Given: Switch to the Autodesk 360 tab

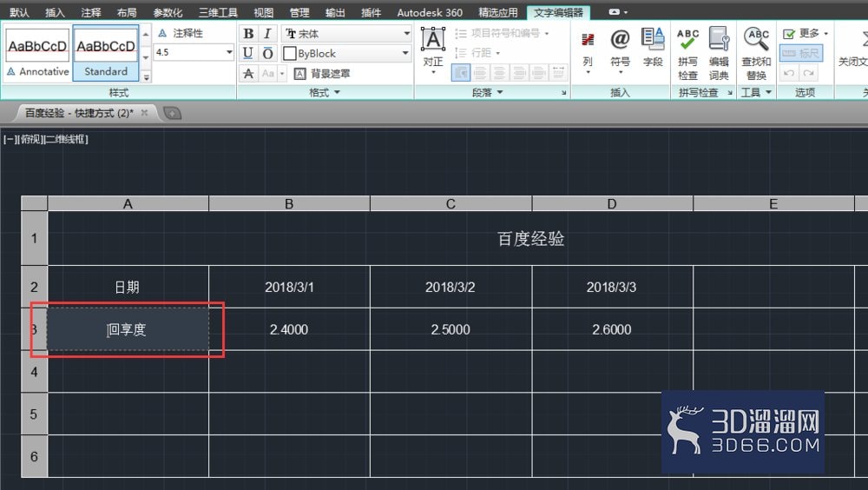Looking at the screenshot, I should point(430,12).
